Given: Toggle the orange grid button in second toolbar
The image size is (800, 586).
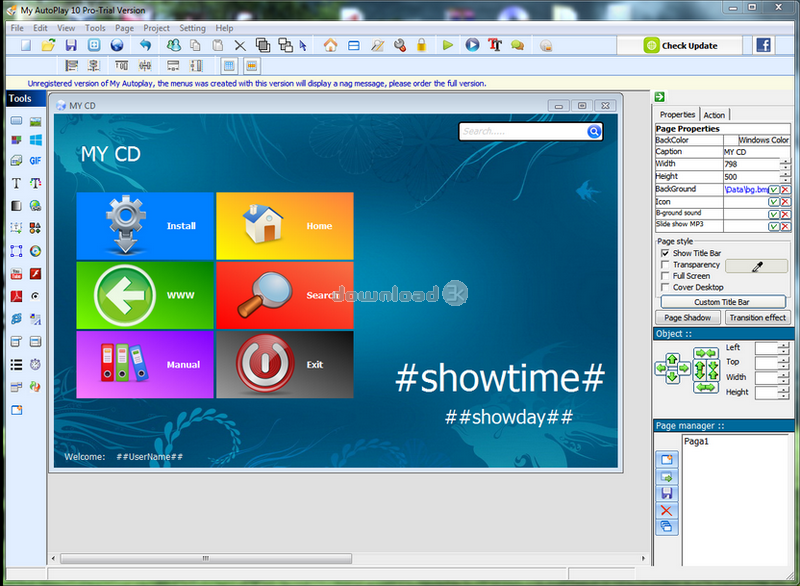Looking at the screenshot, I should 251,65.
